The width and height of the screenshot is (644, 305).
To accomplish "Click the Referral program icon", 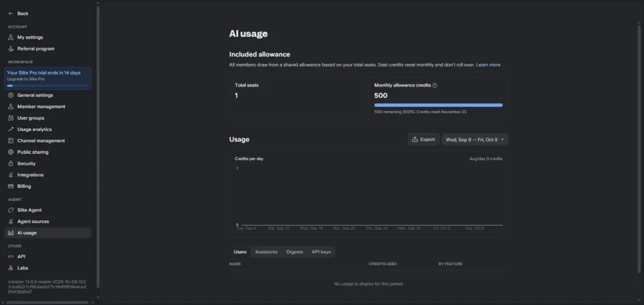I will click(x=11, y=49).
